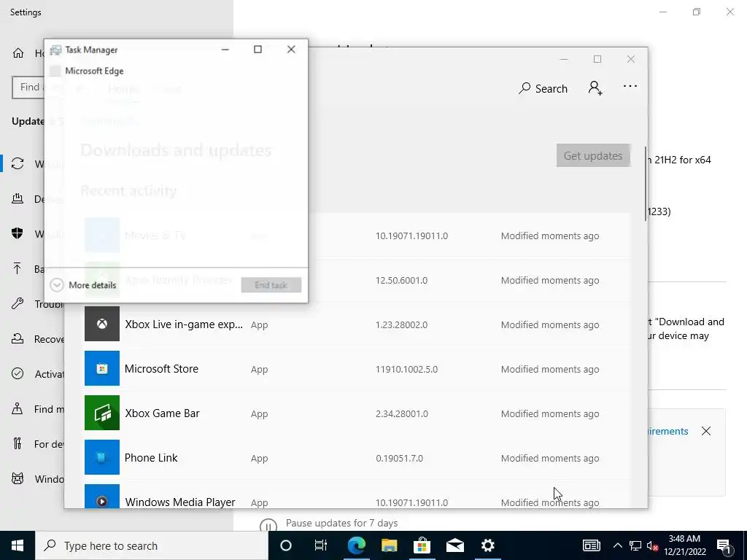Click End task in Task Manager
747x560 pixels.
tap(271, 285)
